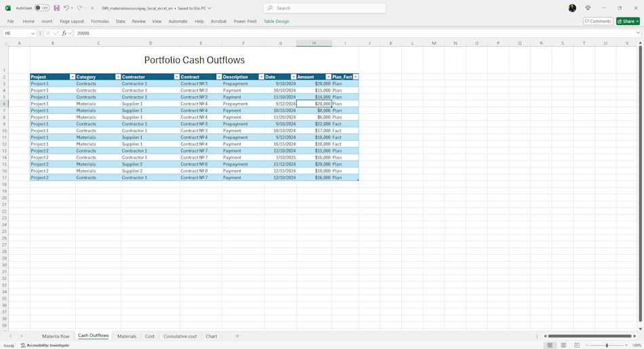Screen dimensions: 644x349
Task: Open the Formulas tab
Action: tap(100, 21)
